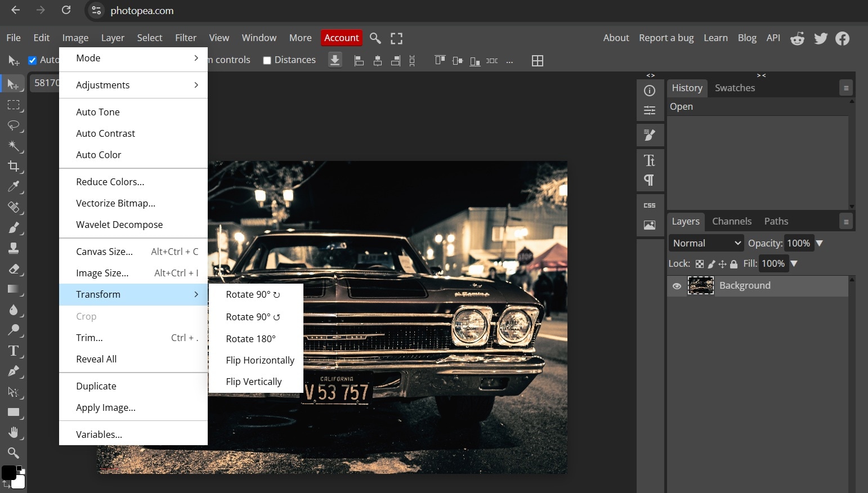868x493 pixels.
Task: Enable the Distances checkbox
Action: [x=267, y=61]
